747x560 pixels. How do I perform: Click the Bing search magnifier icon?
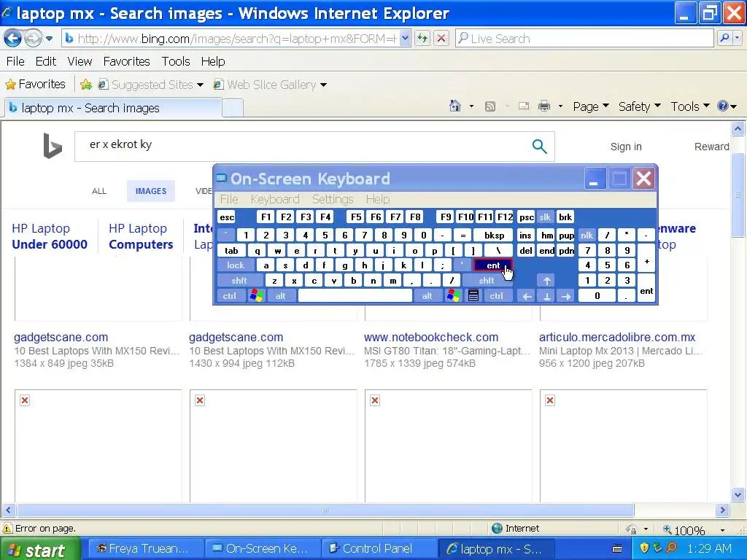tap(539, 146)
